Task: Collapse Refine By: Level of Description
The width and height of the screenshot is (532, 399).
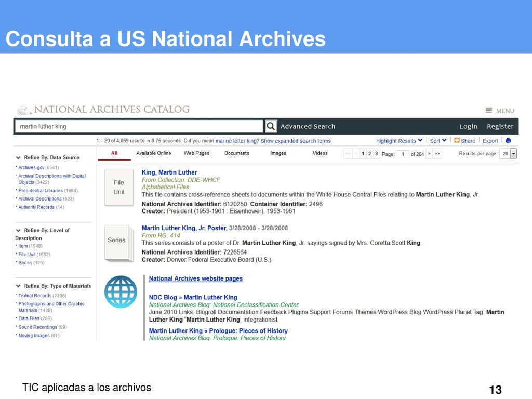Action: [x=18, y=230]
